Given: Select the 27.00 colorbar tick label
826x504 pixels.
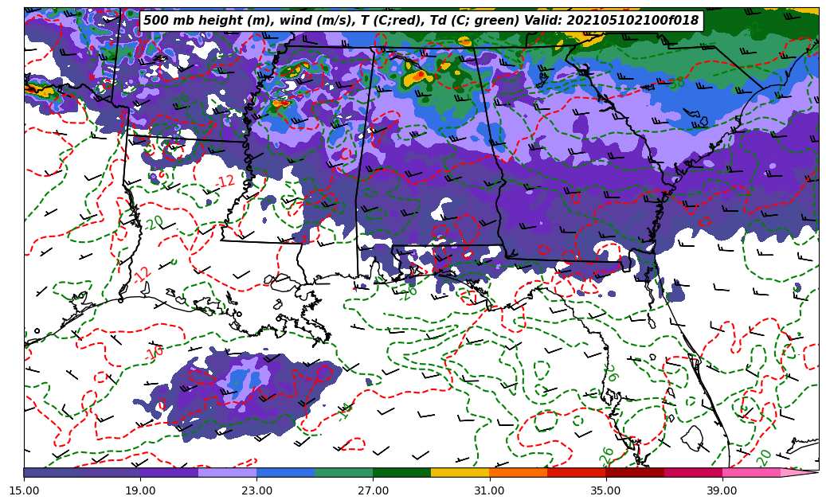Looking at the screenshot, I should pyautogui.click(x=373, y=491).
